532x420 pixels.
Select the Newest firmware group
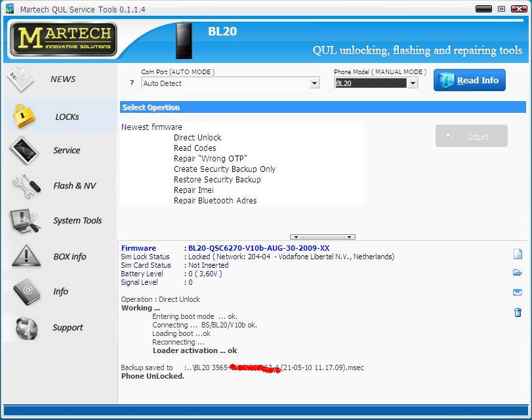[x=152, y=127]
